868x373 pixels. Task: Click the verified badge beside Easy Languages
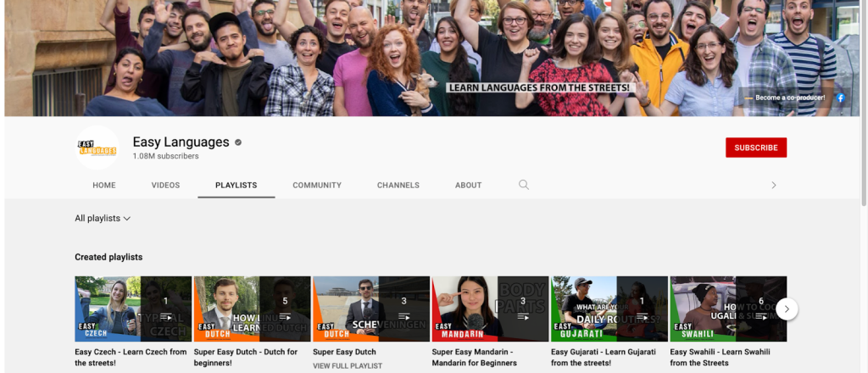coord(238,142)
